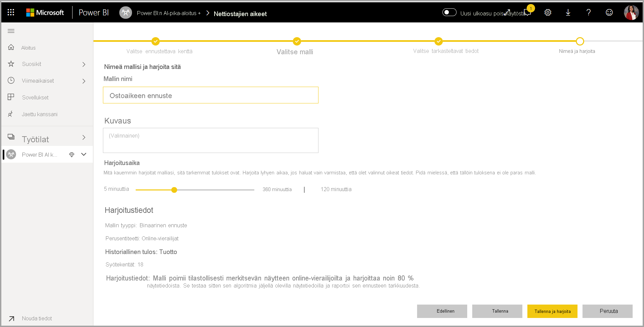The image size is (644, 327).
Task: Click the "5 minuuttia" label
Action: pos(116,189)
